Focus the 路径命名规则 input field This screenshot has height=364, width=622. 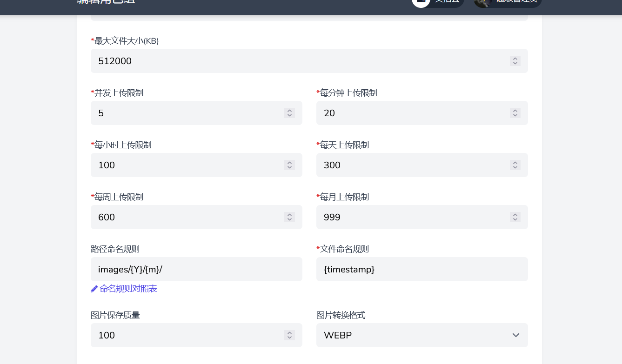(x=196, y=269)
